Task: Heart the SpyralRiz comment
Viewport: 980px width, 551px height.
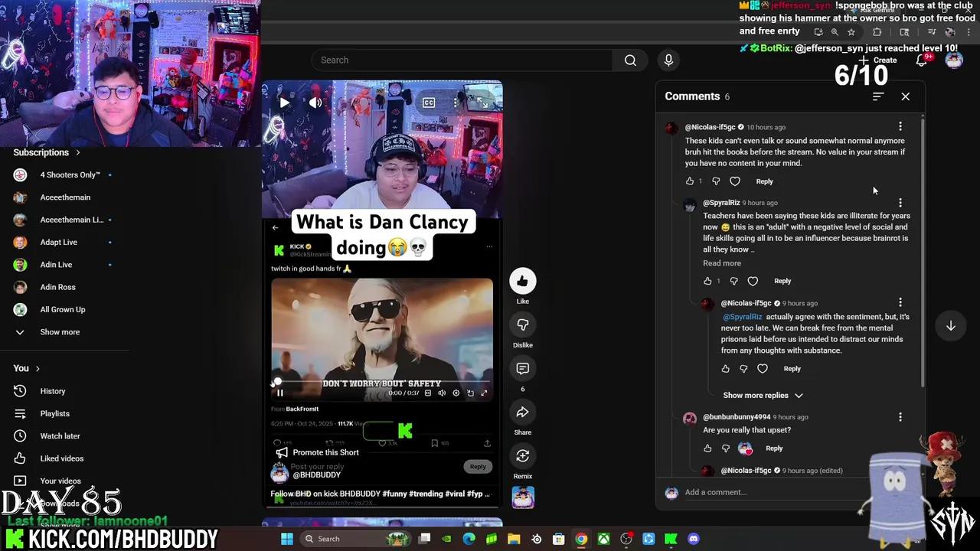Action: tap(753, 281)
